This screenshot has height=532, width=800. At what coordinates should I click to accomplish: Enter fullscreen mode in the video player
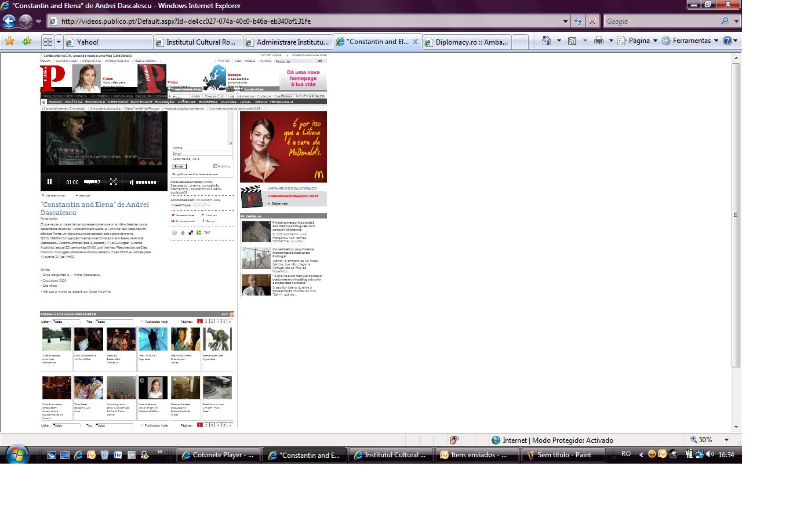[114, 182]
